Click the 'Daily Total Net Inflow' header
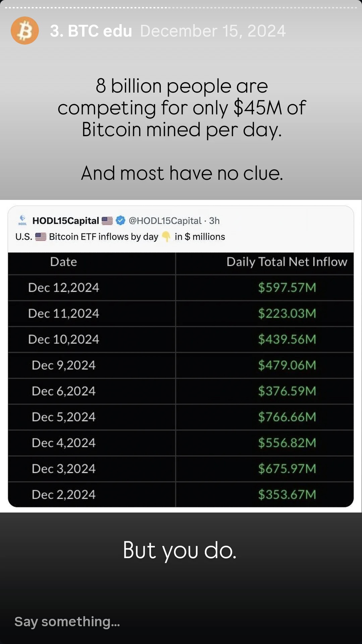Image resolution: width=362 pixels, height=644 pixels. (x=287, y=262)
